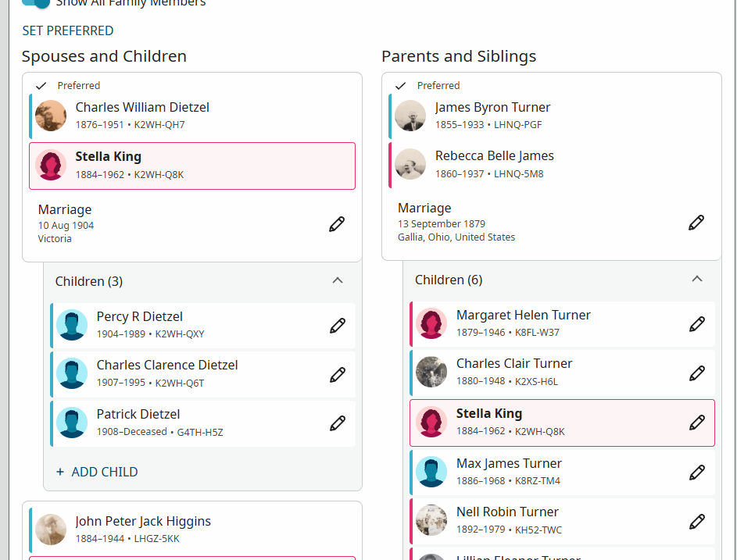The height and width of the screenshot is (560, 737).
Task: Edit the Charles Dietzel and Stella King marriage
Action: click(337, 224)
